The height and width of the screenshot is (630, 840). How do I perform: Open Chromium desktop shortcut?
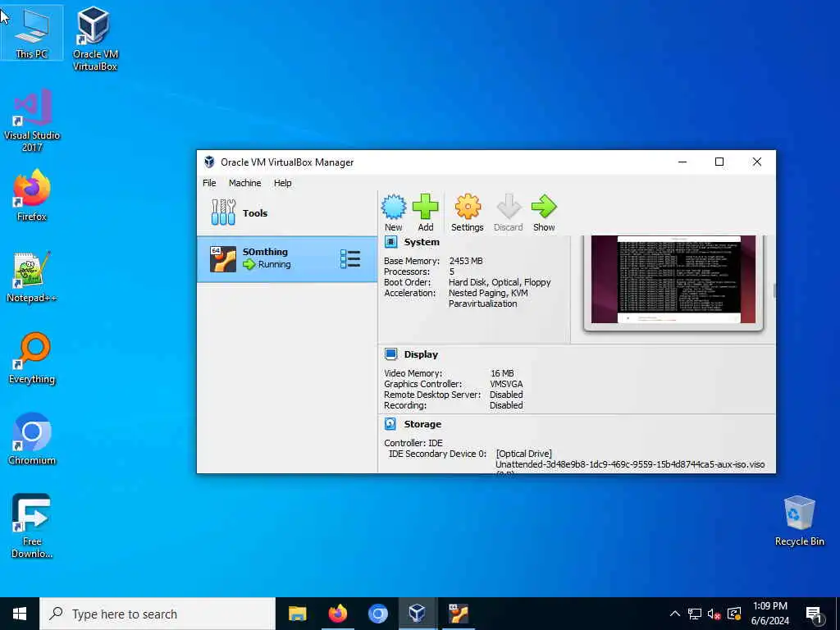pos(32,439)
